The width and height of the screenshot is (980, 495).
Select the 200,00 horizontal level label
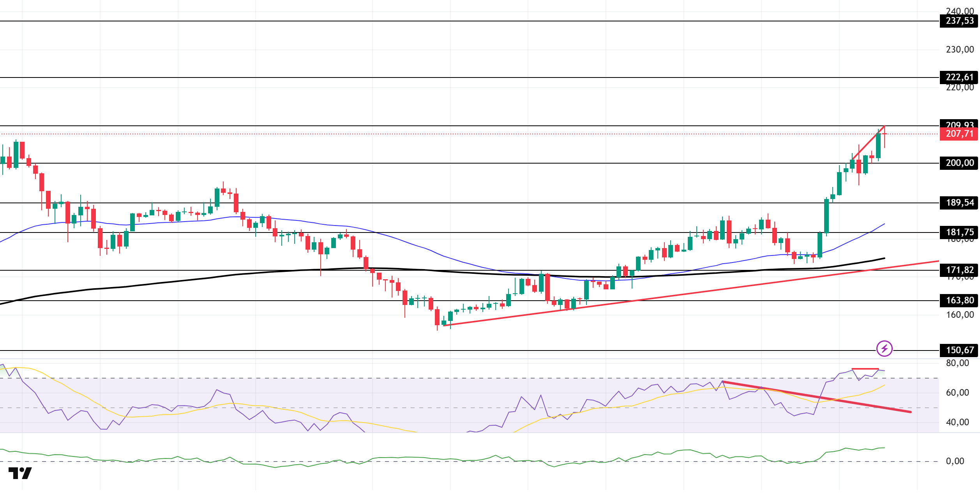pos(959,163)
